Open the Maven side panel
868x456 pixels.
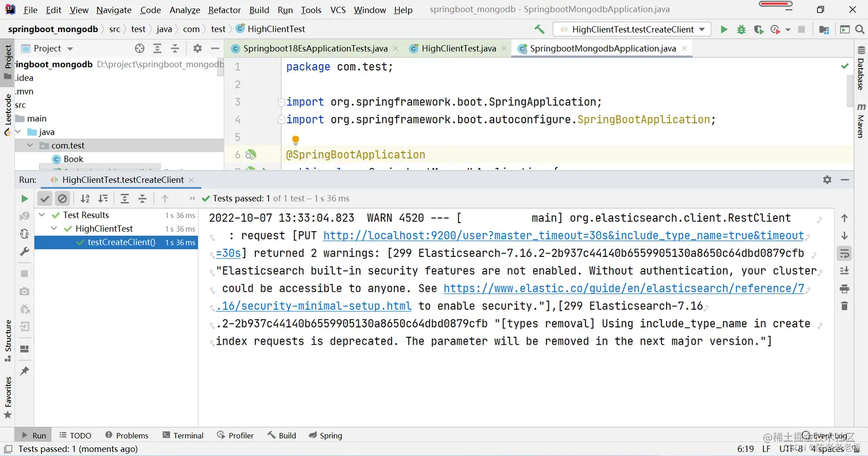pyautogui.click(x=861, y=121)
